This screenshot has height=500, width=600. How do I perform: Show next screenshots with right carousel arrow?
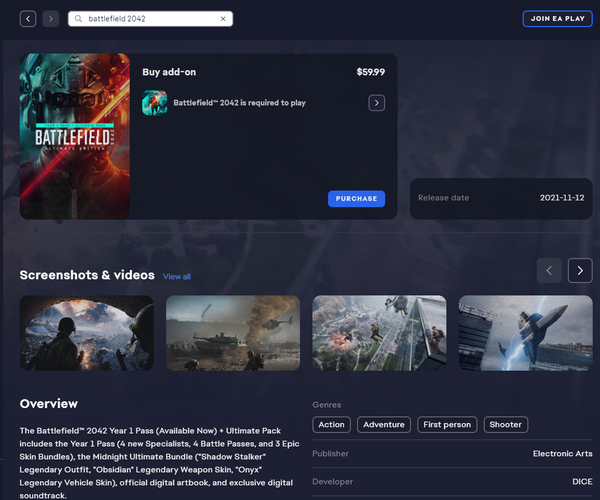coord(580,270)
